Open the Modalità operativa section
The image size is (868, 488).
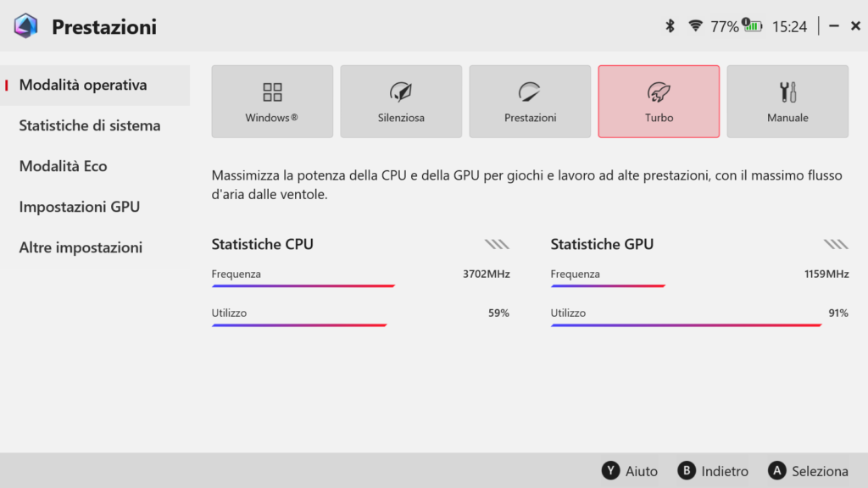[x=83, y=85]
